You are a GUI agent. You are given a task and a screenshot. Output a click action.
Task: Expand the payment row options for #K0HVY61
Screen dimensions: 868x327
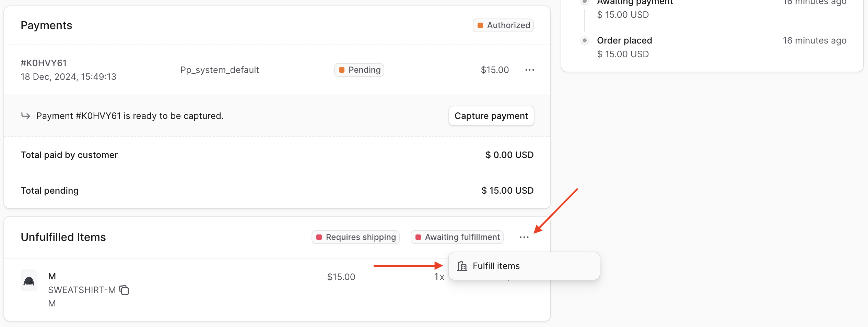[x=530, y=70]
